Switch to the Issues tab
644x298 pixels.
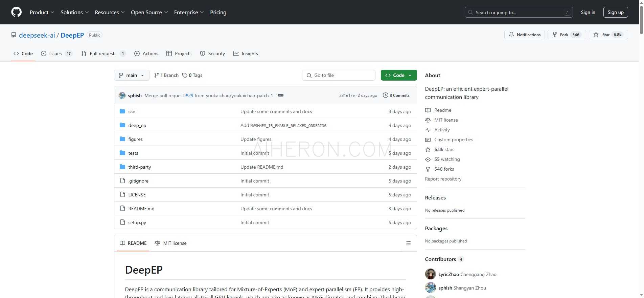tap(56, 54)
